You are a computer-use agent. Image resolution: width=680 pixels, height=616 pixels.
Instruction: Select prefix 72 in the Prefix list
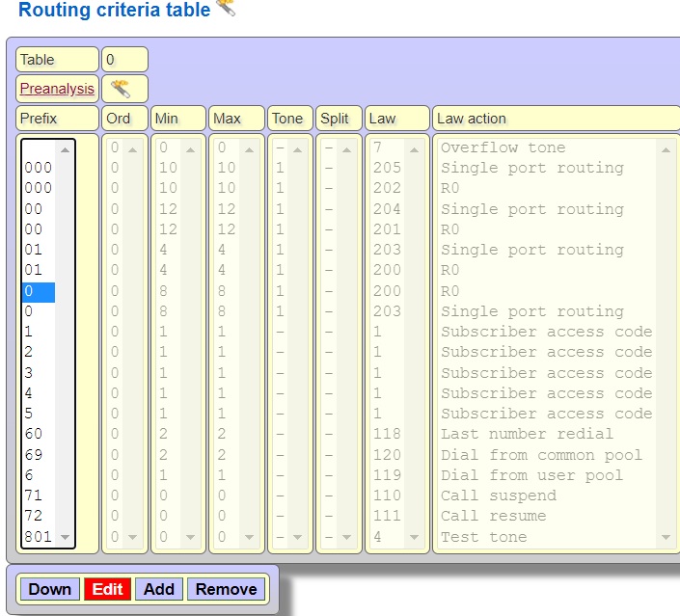point(34,516)
